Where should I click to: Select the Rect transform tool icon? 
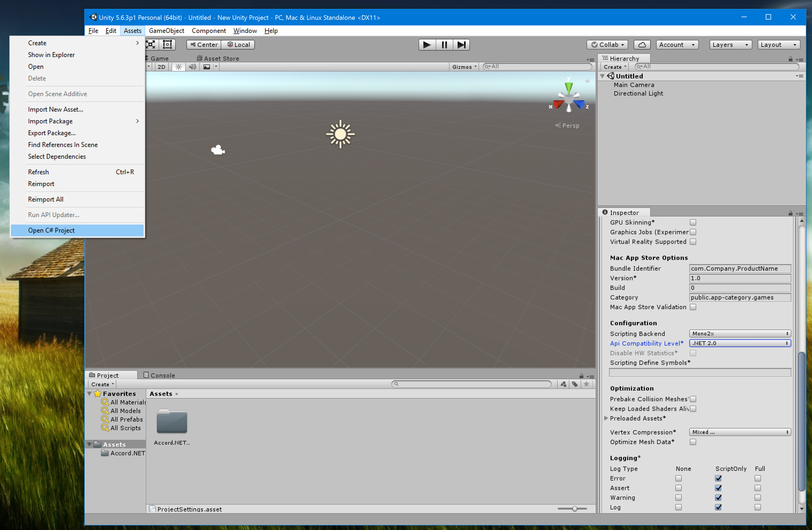click(167, 45)
